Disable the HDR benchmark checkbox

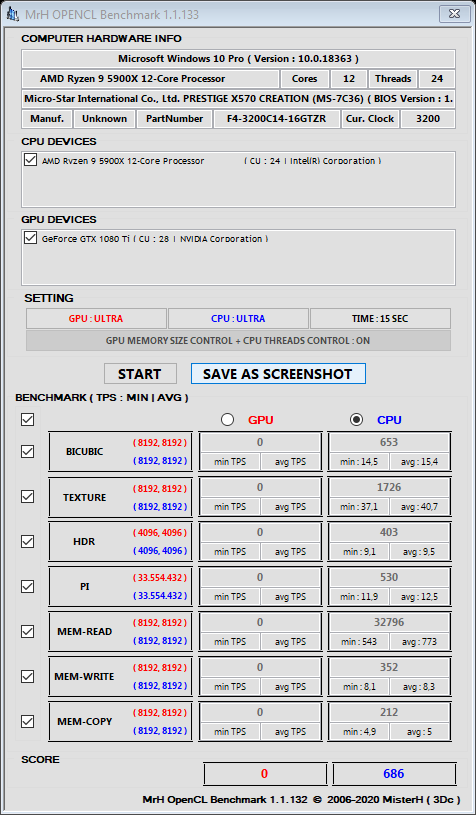click(x=28, y=542)
